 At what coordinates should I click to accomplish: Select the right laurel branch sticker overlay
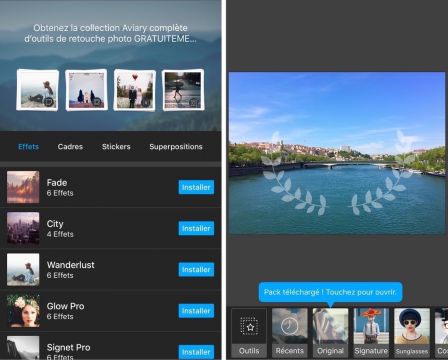383,173
